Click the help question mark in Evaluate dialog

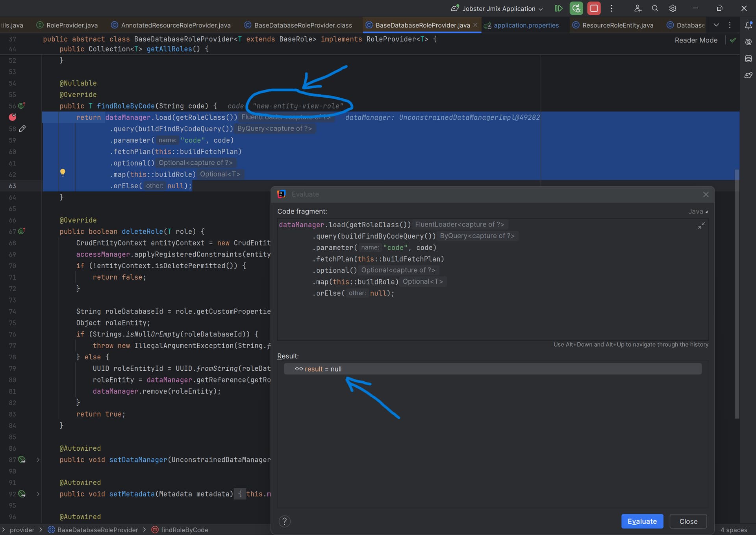click(285, 521)
